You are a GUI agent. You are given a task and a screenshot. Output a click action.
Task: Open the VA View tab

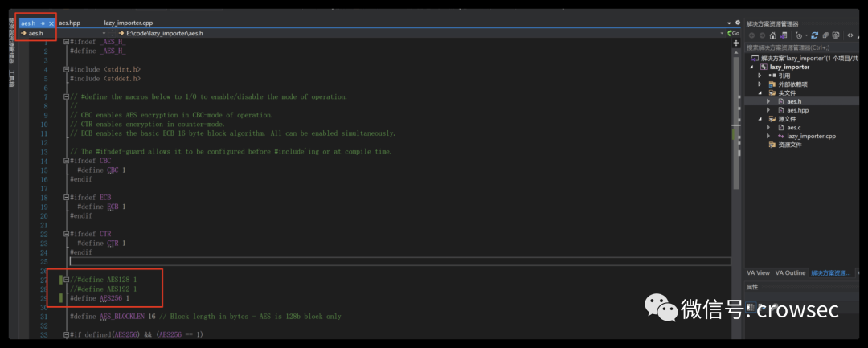point(758,272)
